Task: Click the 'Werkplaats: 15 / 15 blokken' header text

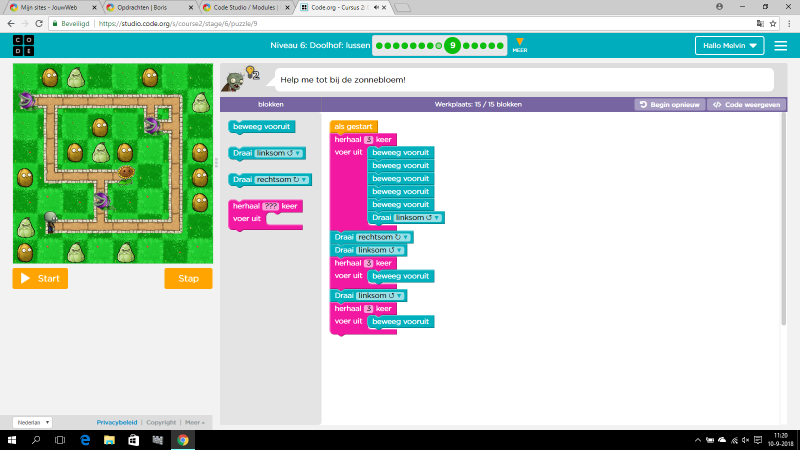Action: 478,104
